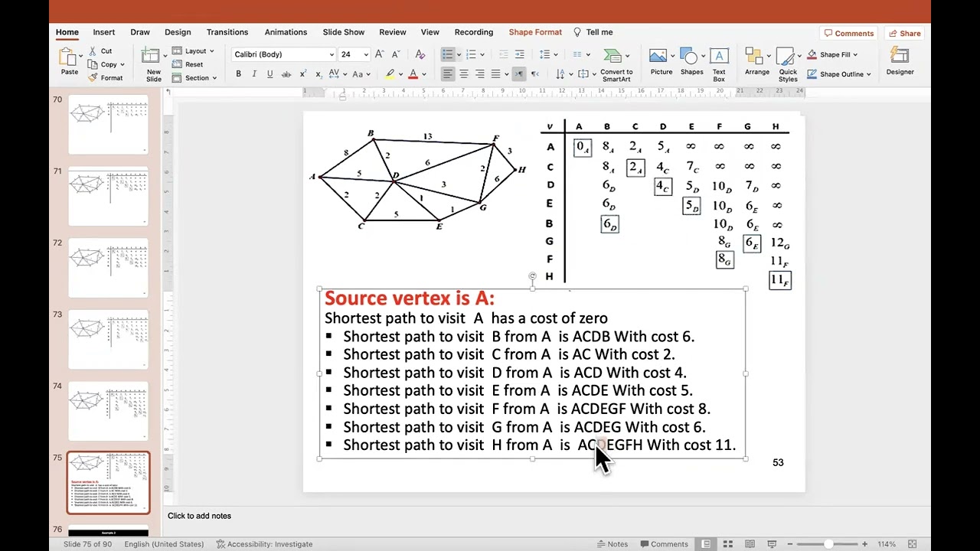
Task: Click Accessibility: Investigate status
Action: tap(264, 544)
